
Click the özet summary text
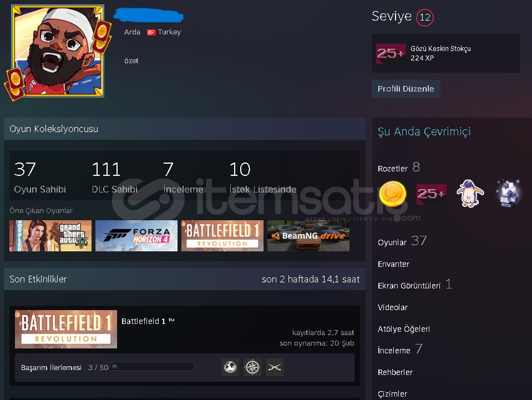(x=131, y=61)
